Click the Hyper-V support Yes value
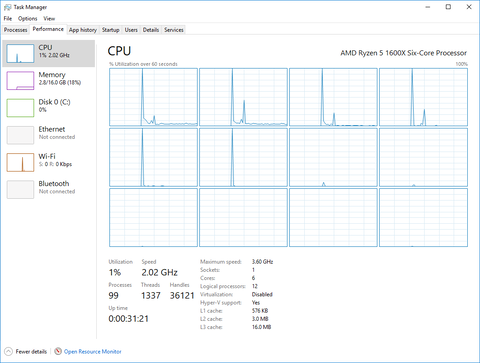 (x=256, y=303)
